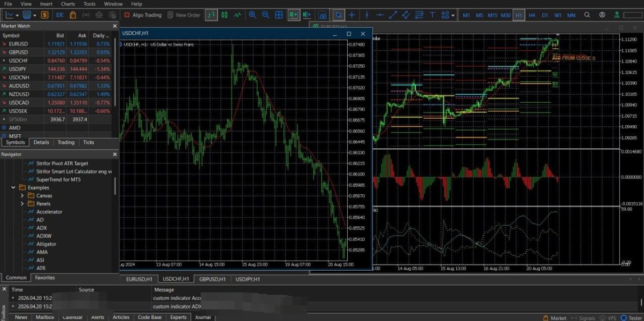Viewport: 644px width, 321px height.
Task: Toggle Algo Trading on or off
Action: click(142, 15)
